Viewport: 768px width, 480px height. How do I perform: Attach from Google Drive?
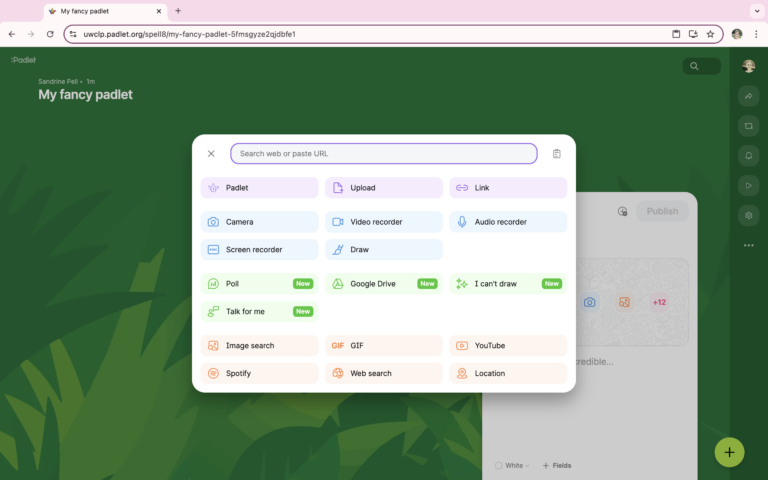point(383,284)
